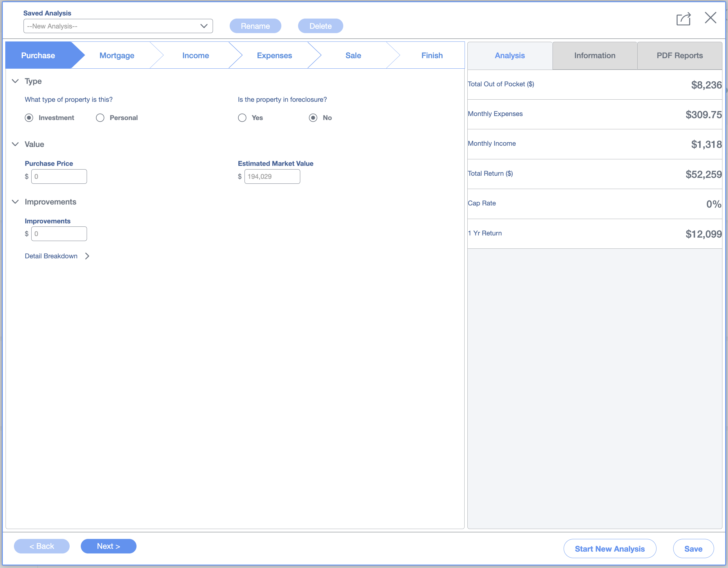
Task: Collapse the Improvements section
Action: pyautogui.click(x=15, y=201)
